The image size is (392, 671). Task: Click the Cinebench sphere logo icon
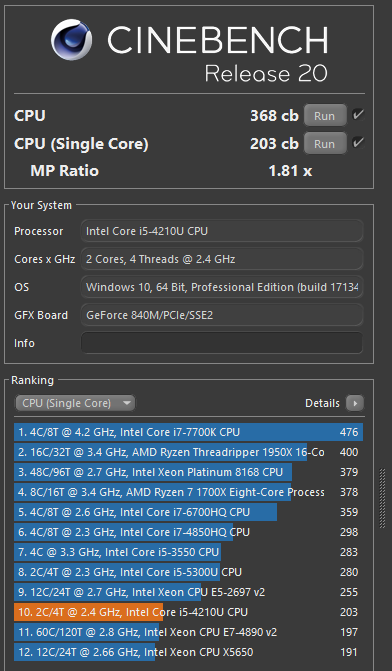point(72,39)
